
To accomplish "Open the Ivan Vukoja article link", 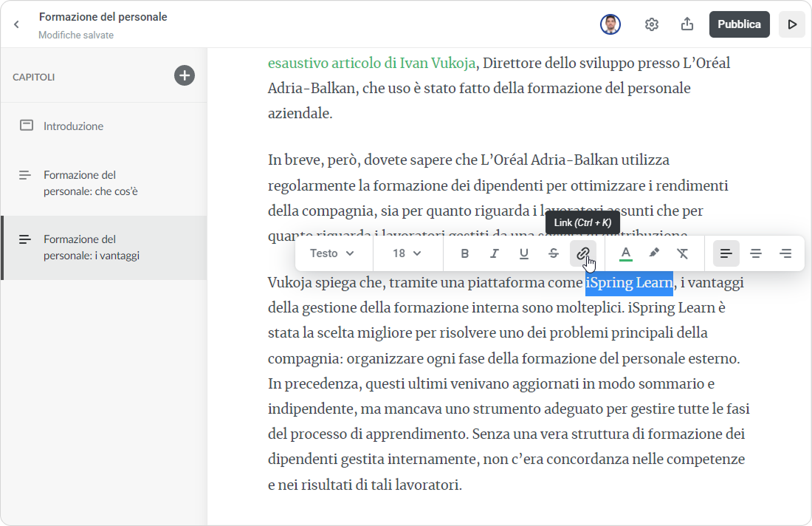I will pyautogui.click(x=371, y=63).
